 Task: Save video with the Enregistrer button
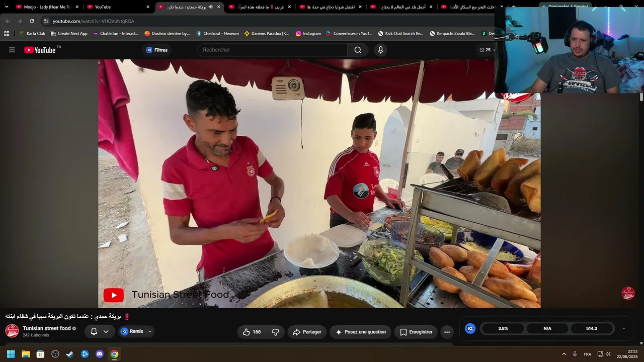point(416,332)
